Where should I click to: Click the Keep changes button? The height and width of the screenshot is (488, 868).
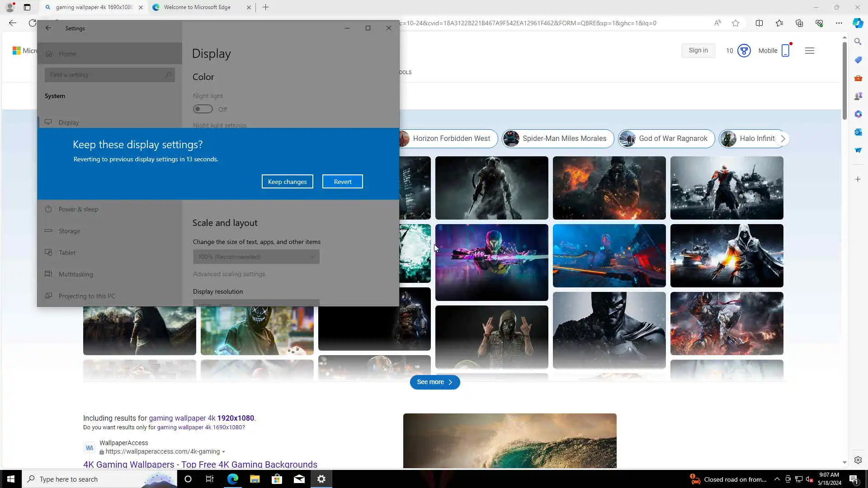pos(287,182)
